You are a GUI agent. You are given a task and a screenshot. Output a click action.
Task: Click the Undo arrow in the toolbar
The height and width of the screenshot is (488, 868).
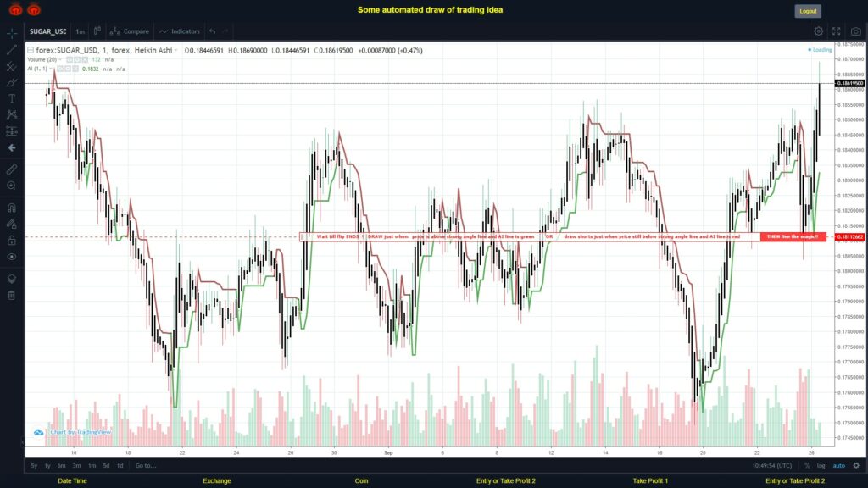point(212,30)
